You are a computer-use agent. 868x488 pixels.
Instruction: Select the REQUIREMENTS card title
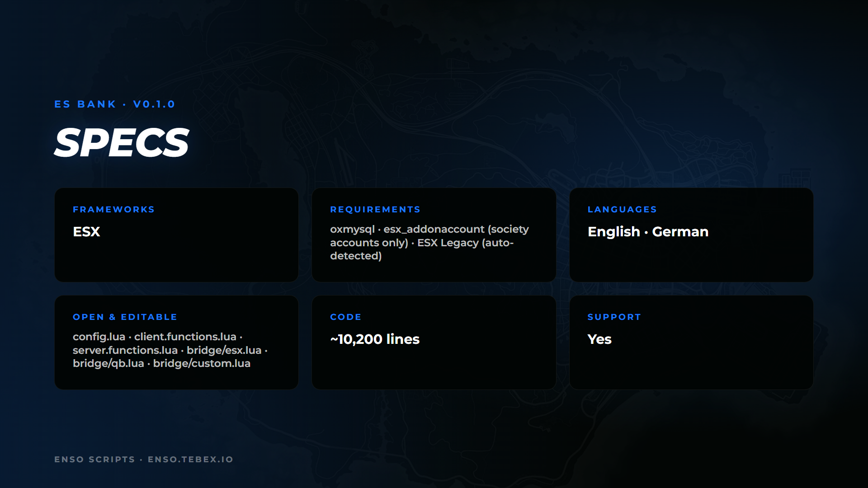pyautogui.click(x=375, y=210)
